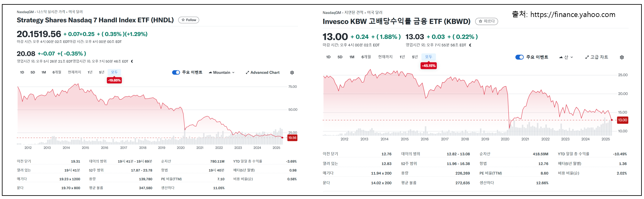Click HNDL YTD return value -3.69%
Image resolution: width=644 pixels, height=199 pixels.
tap(291, 161)
